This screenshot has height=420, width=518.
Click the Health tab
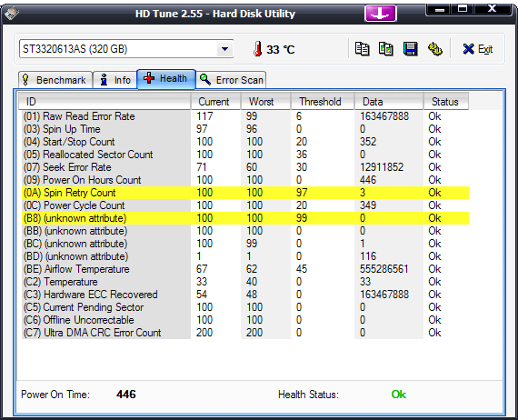tap(166, 79)
